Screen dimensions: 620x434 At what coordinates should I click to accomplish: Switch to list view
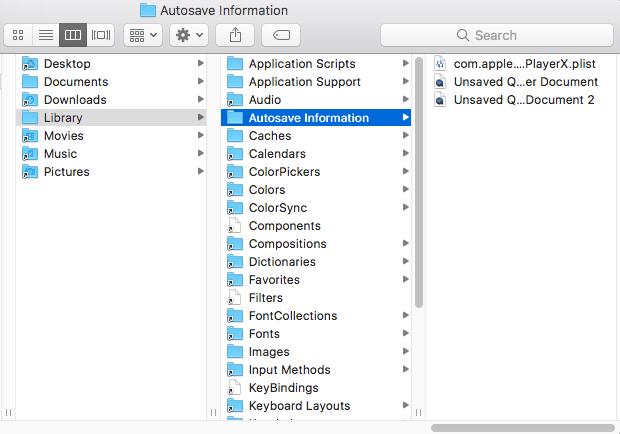[x=46, y=35]
